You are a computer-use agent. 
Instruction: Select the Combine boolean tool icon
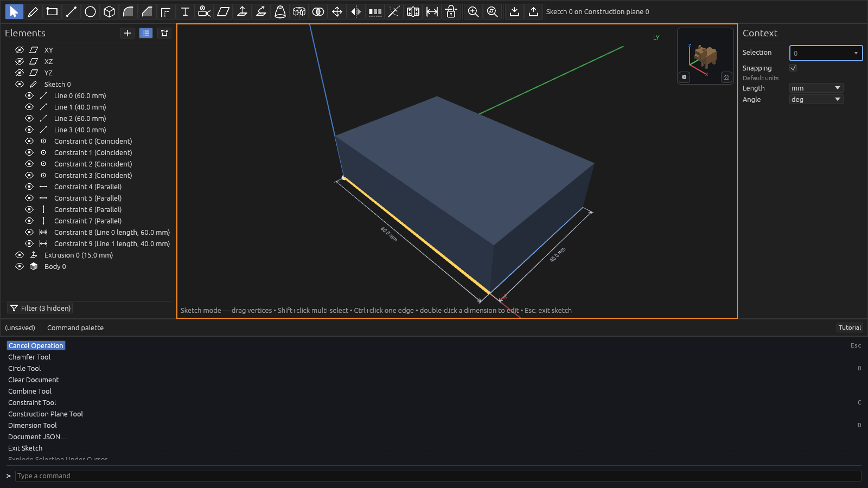[318, 11]
